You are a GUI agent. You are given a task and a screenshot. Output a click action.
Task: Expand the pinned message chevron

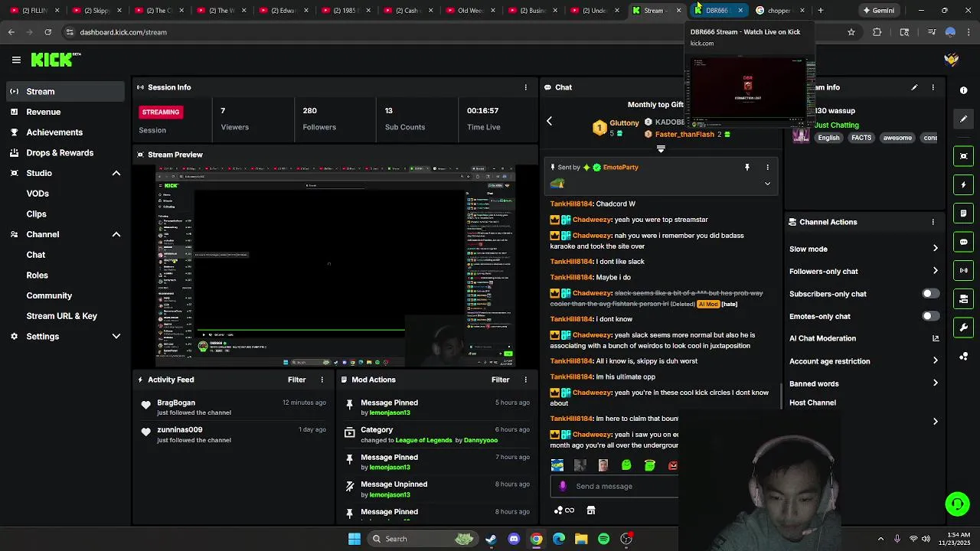point(767,184)
